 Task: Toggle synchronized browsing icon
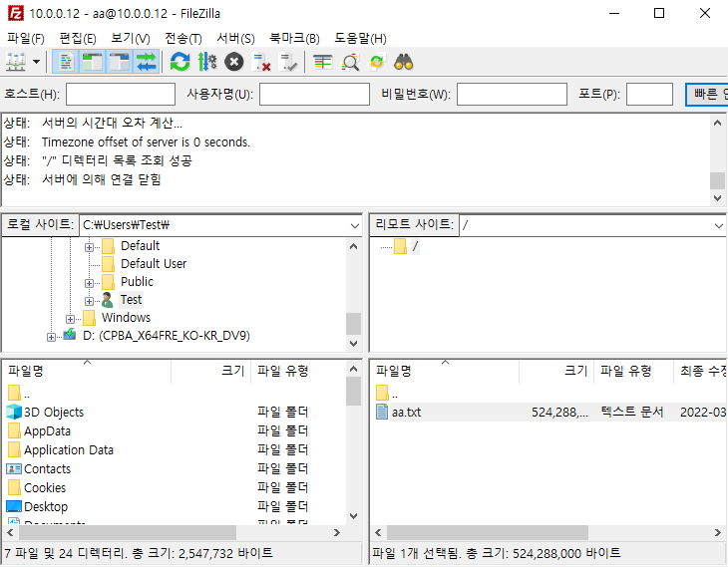click(x=377, y=62)
